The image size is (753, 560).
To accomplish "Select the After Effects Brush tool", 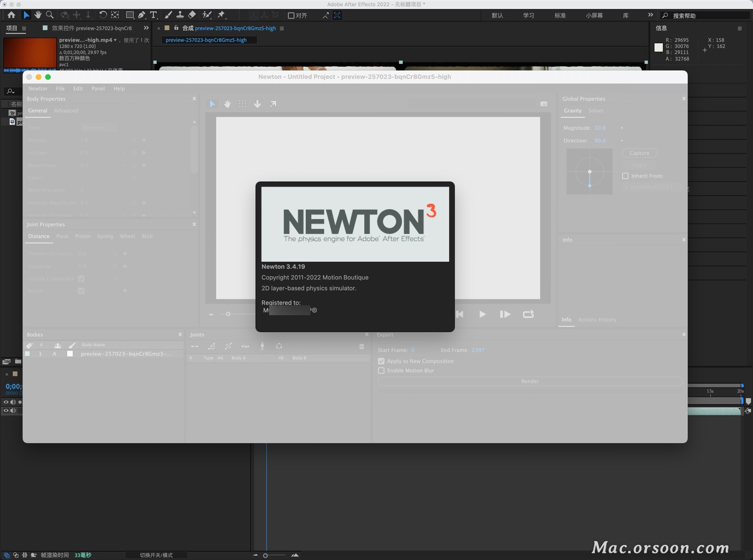I will click(x=168, y=15).
